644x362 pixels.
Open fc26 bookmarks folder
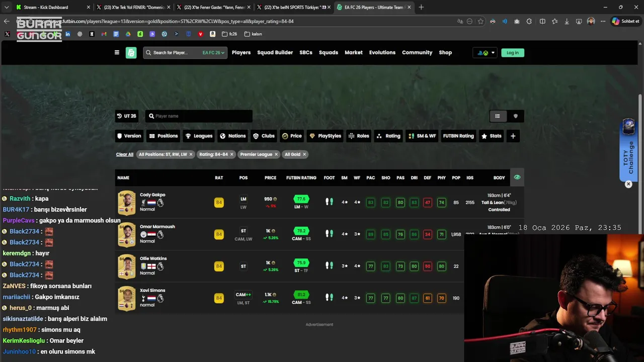coord(230,34)
